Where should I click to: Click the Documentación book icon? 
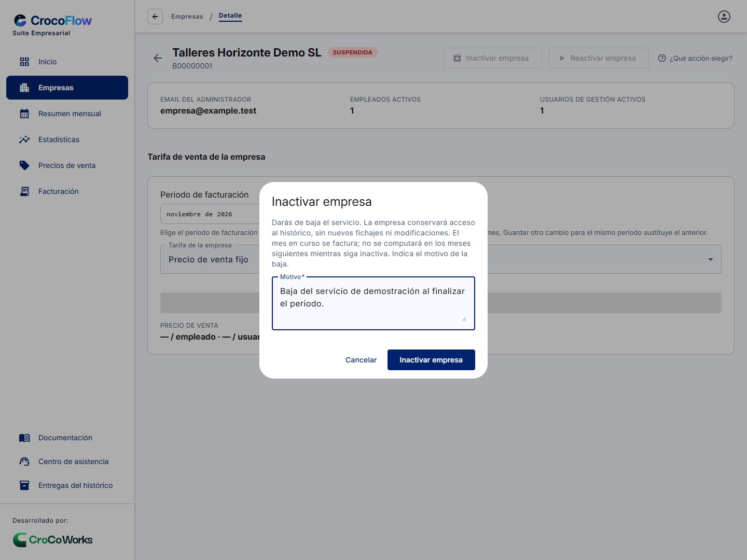click(x=24, y=438)
